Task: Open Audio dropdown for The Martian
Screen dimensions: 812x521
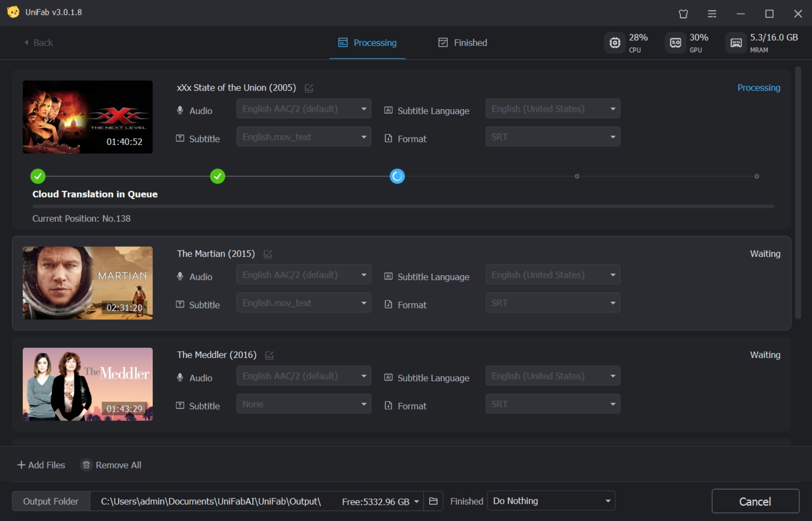Action: pos(304,275)
